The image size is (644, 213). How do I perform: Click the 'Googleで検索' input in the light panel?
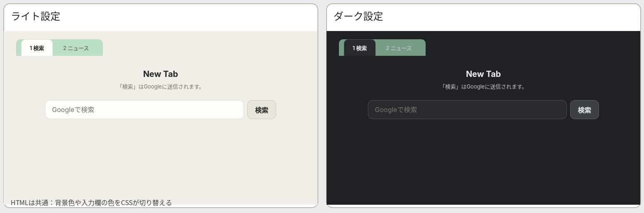[x=144, y=110]
